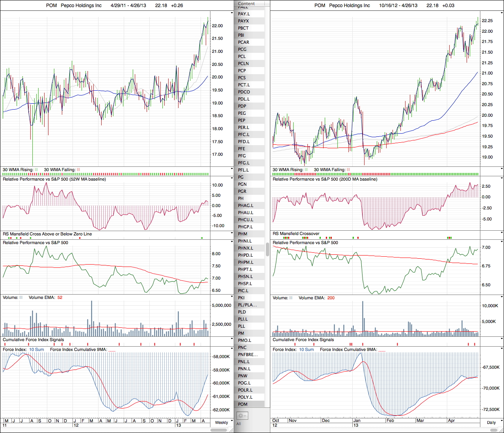The image size is (504, 433).
Task: Open daily RS Mansfield Crossover pane arrow
Action: (x=502, y=233)
